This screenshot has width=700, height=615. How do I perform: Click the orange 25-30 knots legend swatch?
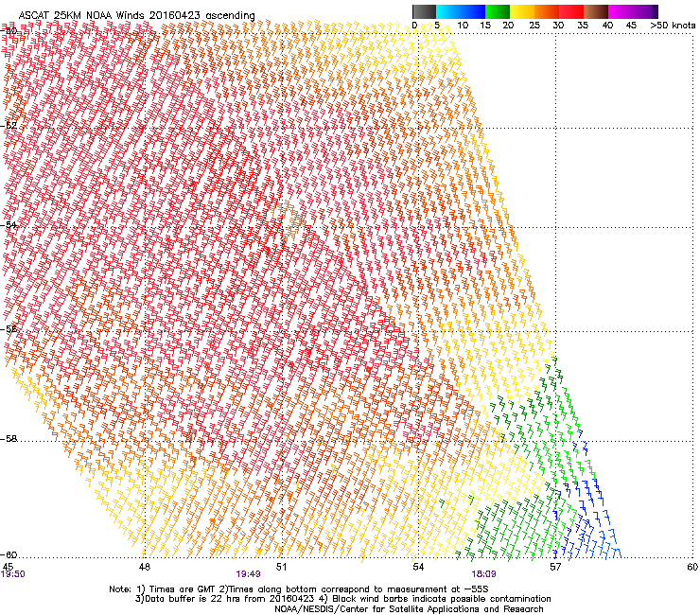[547, 11]
